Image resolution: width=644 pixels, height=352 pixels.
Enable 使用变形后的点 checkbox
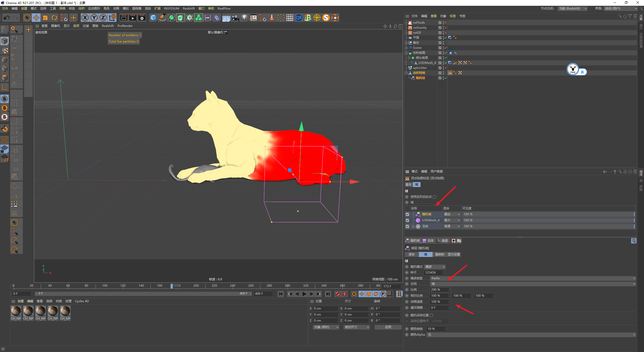point(434,197)
